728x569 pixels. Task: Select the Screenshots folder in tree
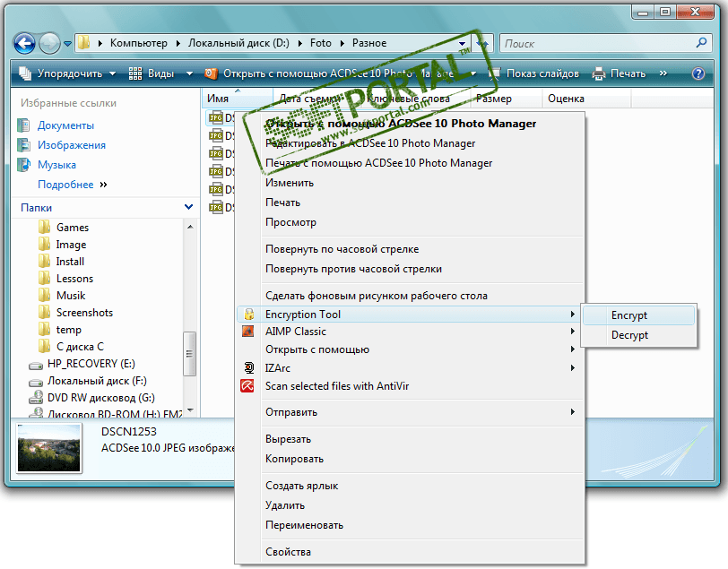pyautogui.click(x=84, y=313)
